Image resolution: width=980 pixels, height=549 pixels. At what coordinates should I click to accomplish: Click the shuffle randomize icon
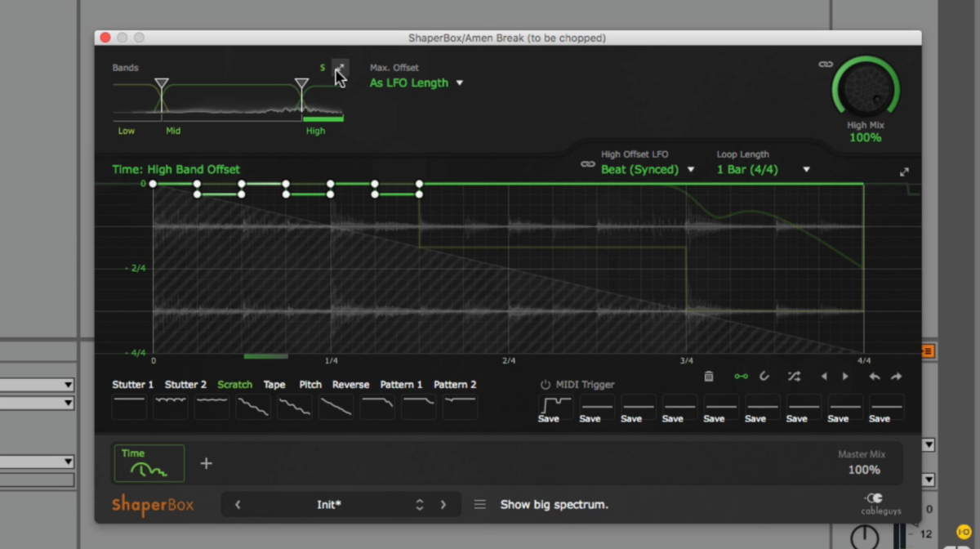click(794, 376)
